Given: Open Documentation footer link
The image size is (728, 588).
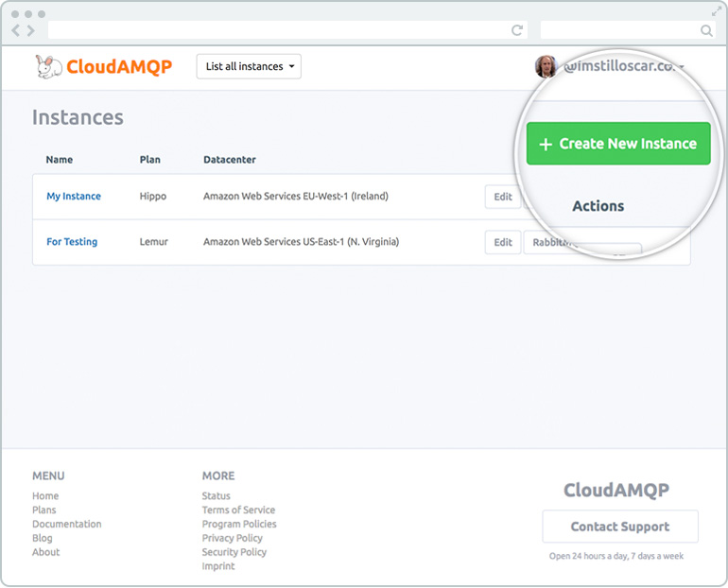Looking at the screenshot, I should pyautogui.click(x=67, y=524).
